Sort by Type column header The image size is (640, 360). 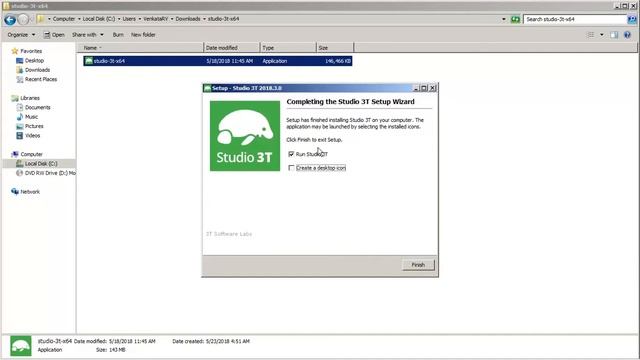(288, 48)
